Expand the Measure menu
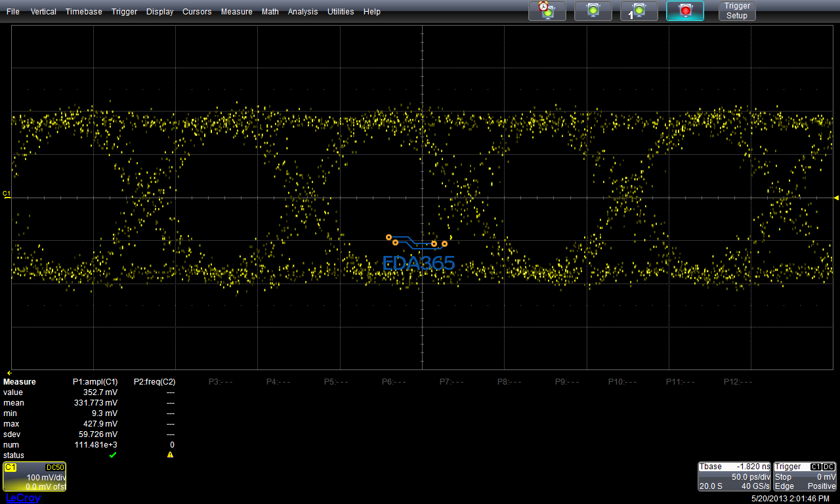This screenshot has width=840, height=504. 236,12
